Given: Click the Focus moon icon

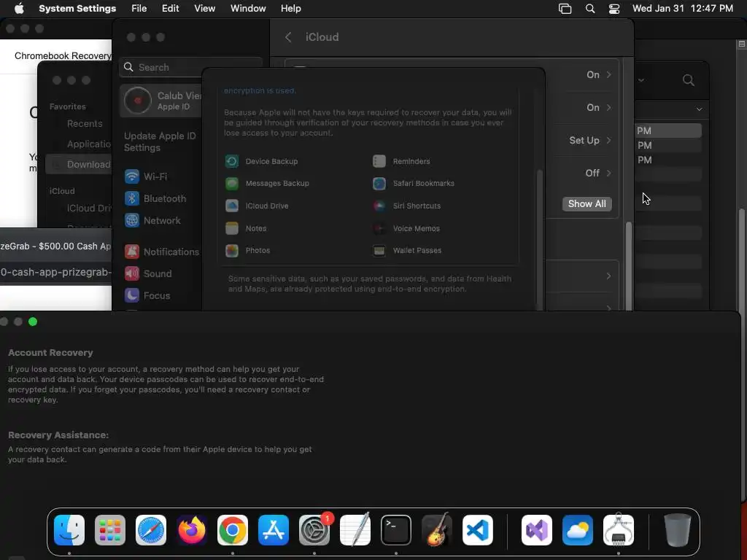Looking at the screenshot, I should (132, 295).
